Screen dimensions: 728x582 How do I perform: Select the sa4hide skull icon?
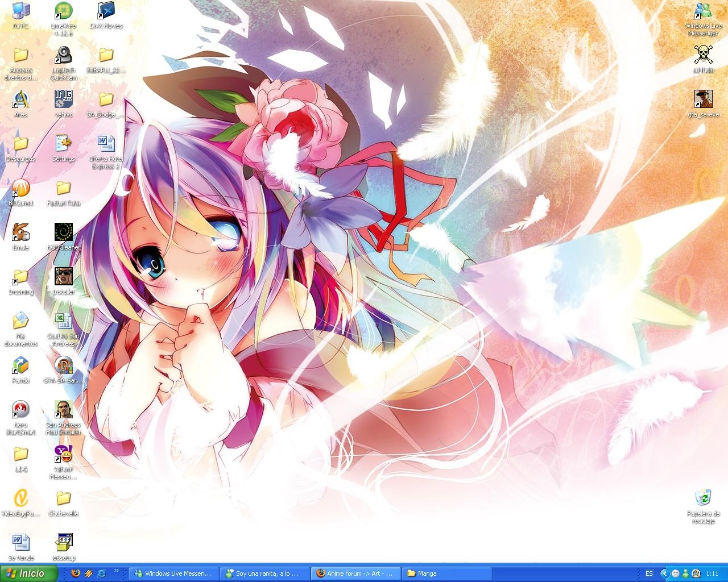coord(704,60)
